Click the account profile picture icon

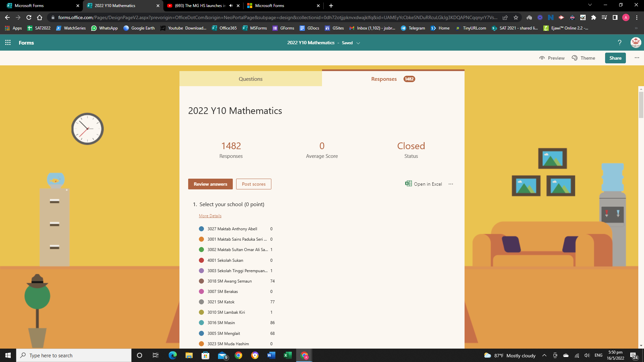click(x=636, y=43)
